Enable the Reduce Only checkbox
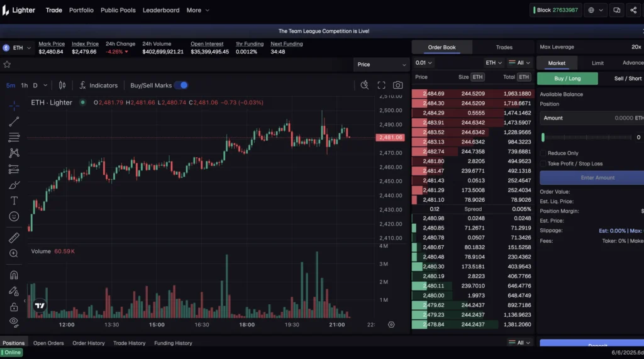 pyautogui.click(x=543, y=153)
